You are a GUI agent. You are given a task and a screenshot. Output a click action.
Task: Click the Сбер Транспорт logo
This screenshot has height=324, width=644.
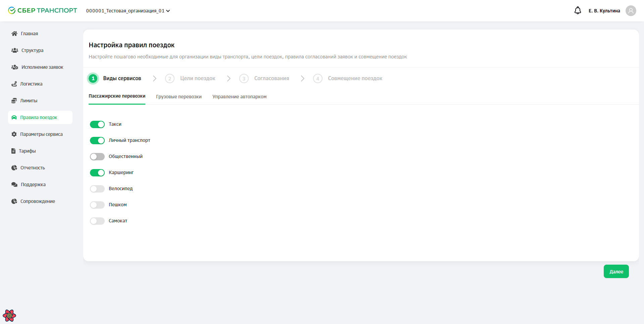click(x=43, y=10)
